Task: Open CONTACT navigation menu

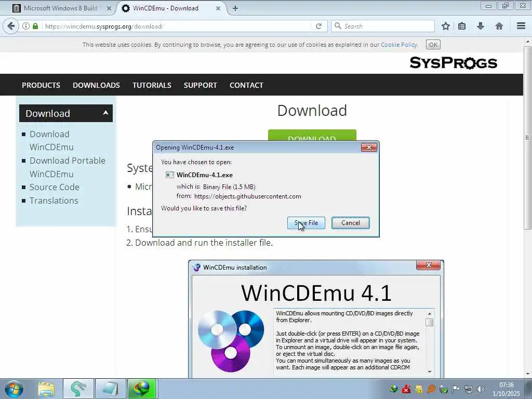Action: click(x=246, y=85)
